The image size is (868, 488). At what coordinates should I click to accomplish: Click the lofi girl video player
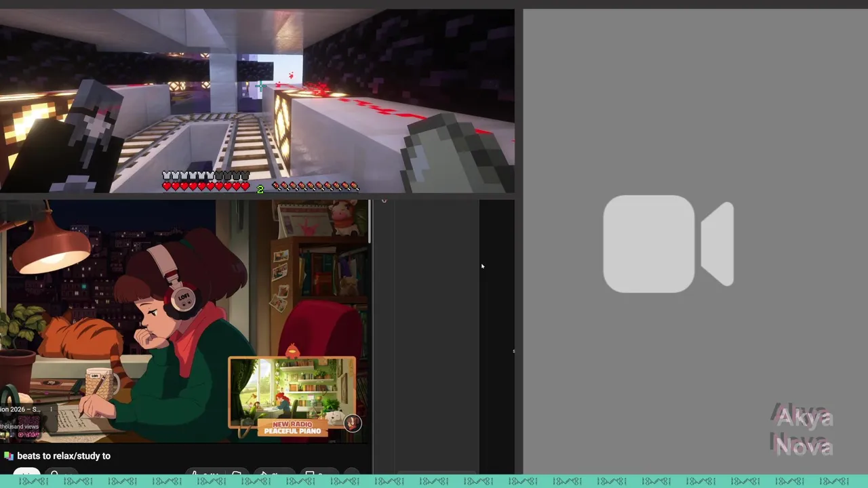pos(185,321)
